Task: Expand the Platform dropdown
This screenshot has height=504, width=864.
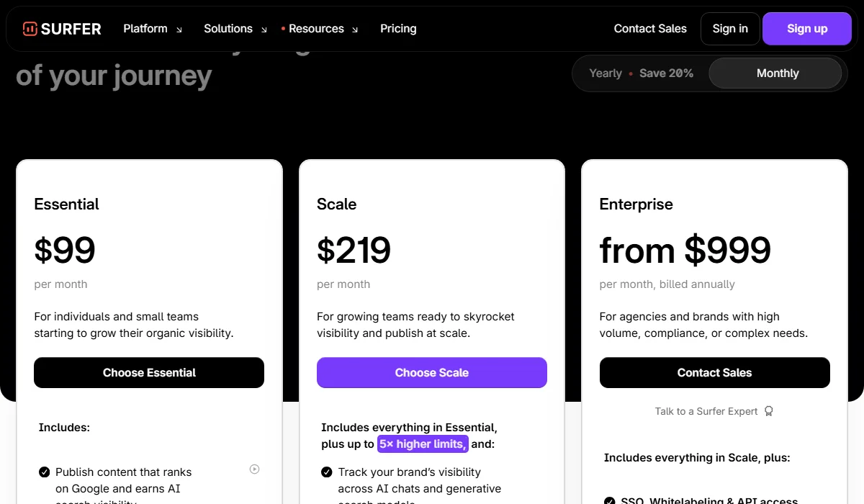Action: [x=151, y=29]
